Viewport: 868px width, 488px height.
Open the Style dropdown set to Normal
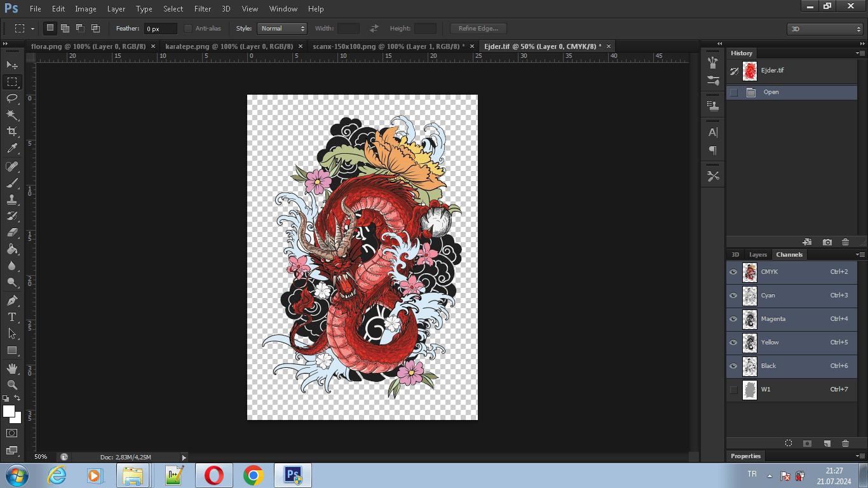pyautogui.click(x=281, y=29)
